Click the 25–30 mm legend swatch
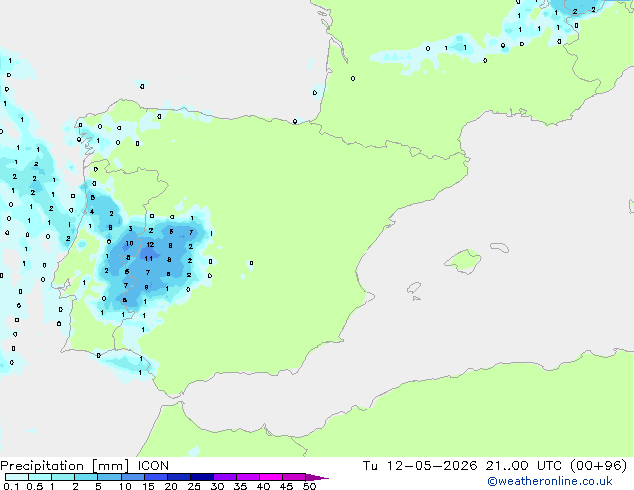This screenshot has width=634, height=490. click(x=202, y=477)
